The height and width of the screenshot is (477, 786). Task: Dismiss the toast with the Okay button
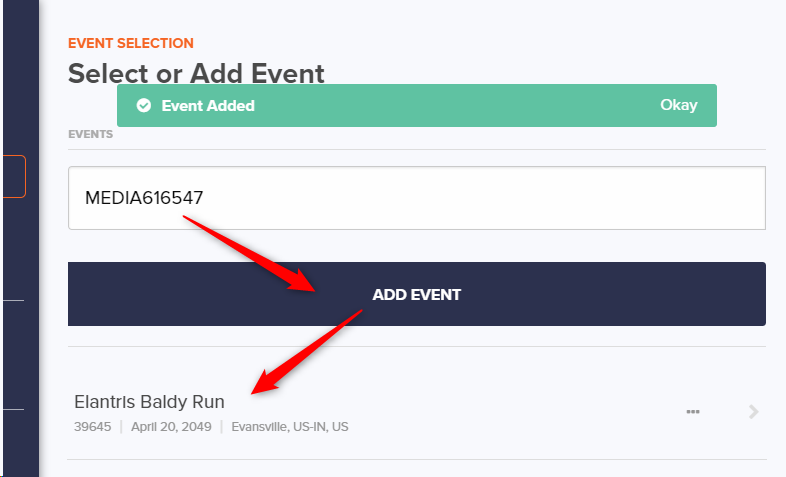pyautogui.click(x=678, y=105)
